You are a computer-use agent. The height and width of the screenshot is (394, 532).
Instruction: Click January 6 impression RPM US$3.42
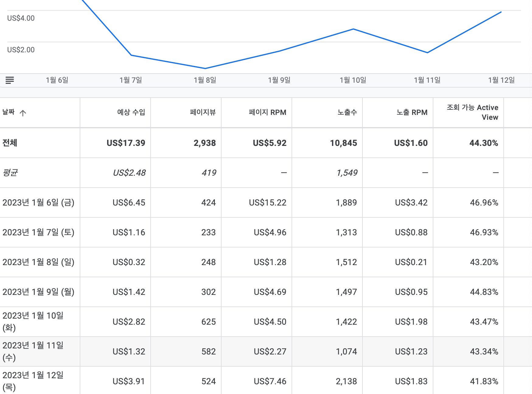(x=411, y=202)
